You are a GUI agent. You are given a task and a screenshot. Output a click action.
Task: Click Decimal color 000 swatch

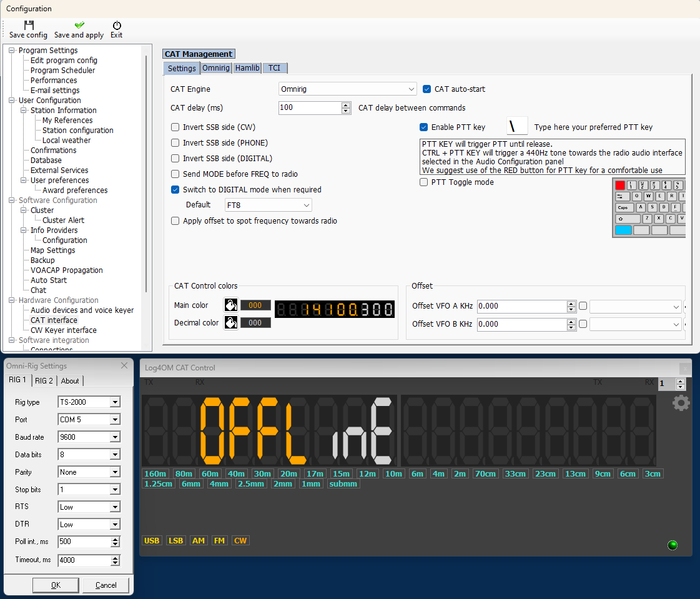pos(255,322)
